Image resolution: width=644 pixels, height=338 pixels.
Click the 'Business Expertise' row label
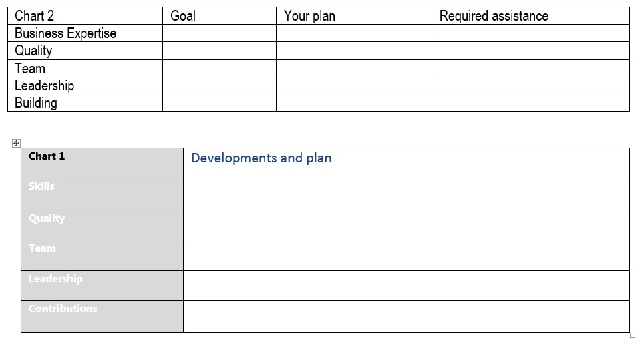(x=65, y=33)
